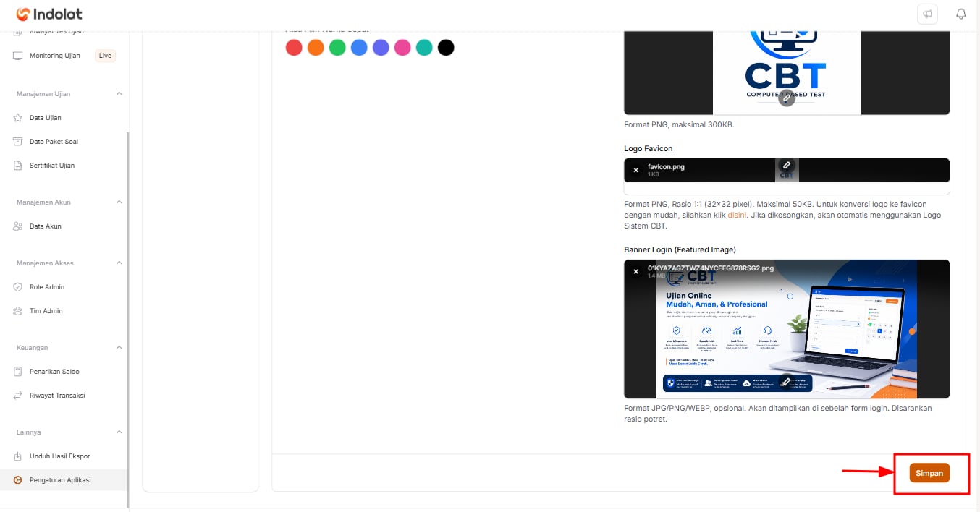The width and height of the screenshot is (980, 512).
Task: Click the Penarikan Saldo icon
Action: click(x=18, y=372)
